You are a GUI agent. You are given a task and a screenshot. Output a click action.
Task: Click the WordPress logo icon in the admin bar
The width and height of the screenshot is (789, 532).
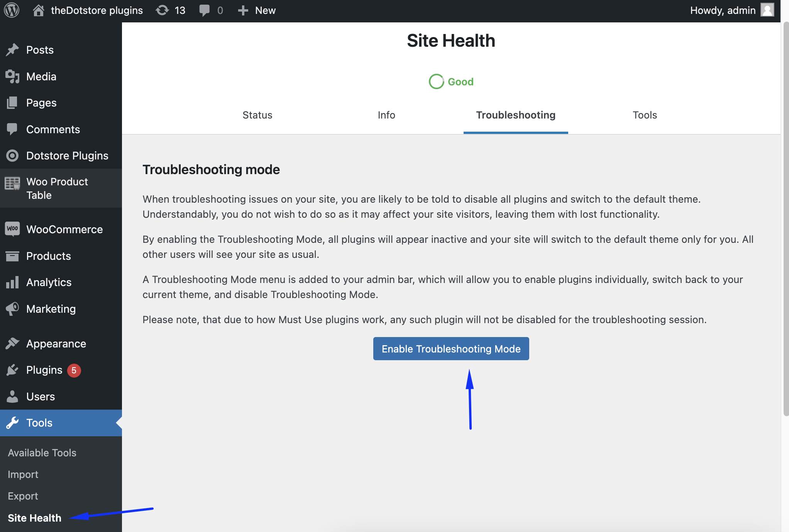pyautogui.click(x=12, y=10)
